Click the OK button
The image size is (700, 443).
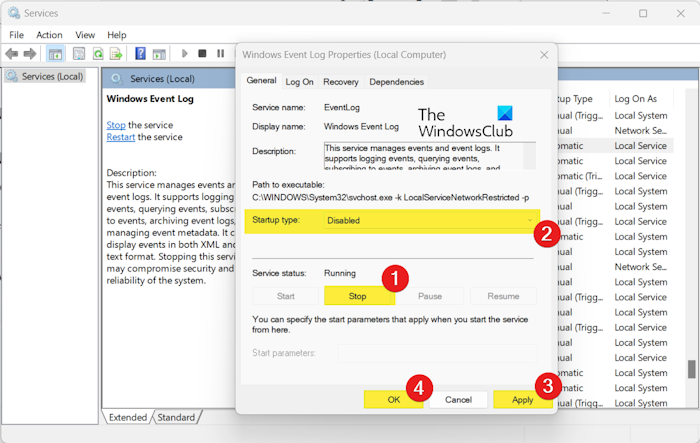[393, 399]
